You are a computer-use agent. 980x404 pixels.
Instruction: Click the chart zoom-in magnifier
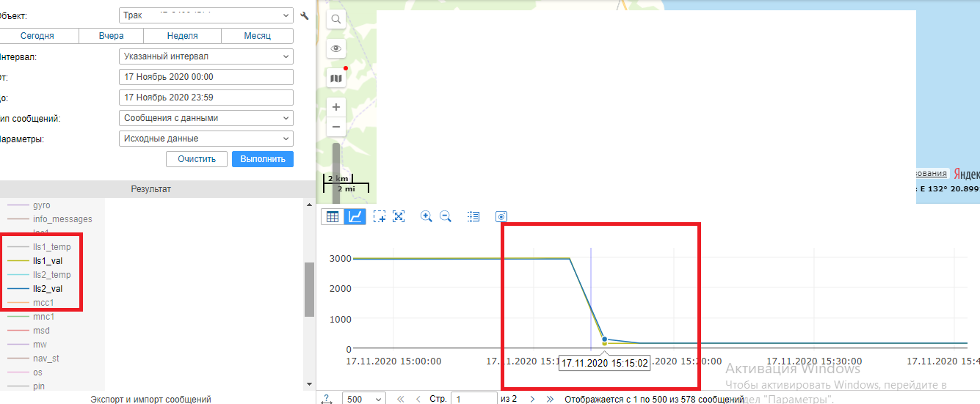[x=426, y=216]
